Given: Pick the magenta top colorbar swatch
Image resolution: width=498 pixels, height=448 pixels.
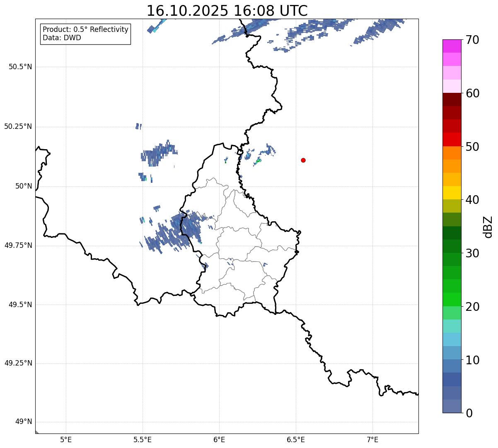Looking at the screenshot, I should pyautogui.click(x=452, y=46).
